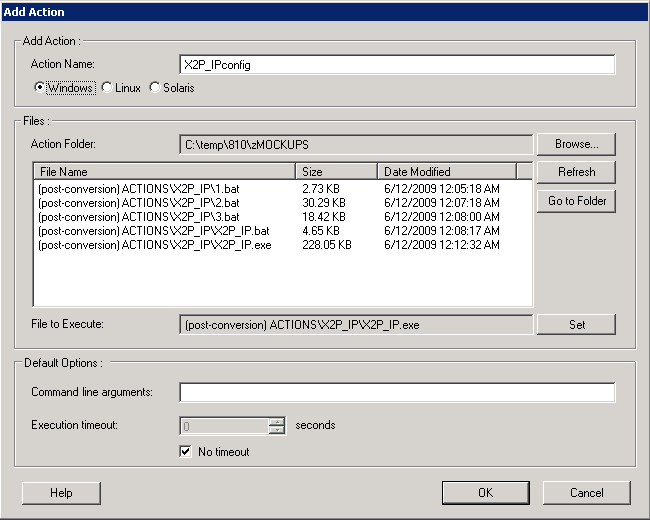This screenshot has height=520, width=650.
Task: Sort by Date Modified column header
Action: [x=445, y=172]
